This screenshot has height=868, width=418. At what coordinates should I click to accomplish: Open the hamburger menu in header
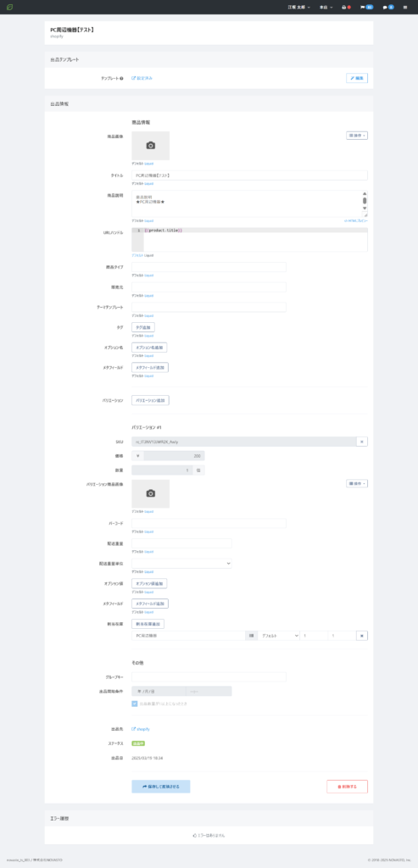point(405,7)
